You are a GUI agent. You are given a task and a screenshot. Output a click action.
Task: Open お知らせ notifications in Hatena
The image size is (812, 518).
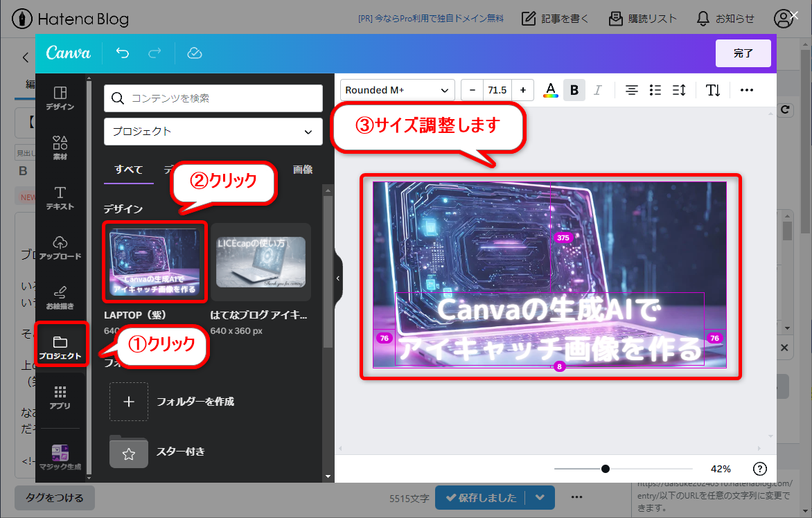point(725,19)
